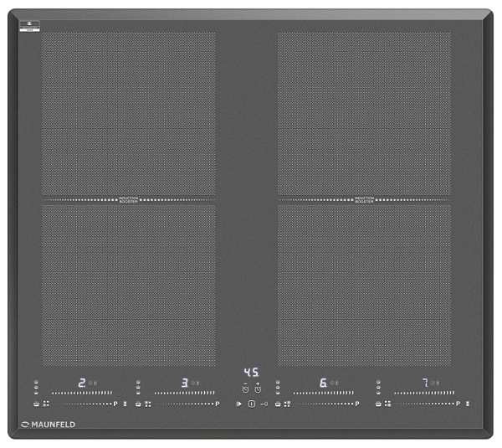Viewport: 502px width, 448px height.
Task: Tap the play/pause button
Action: click(239, 404)
